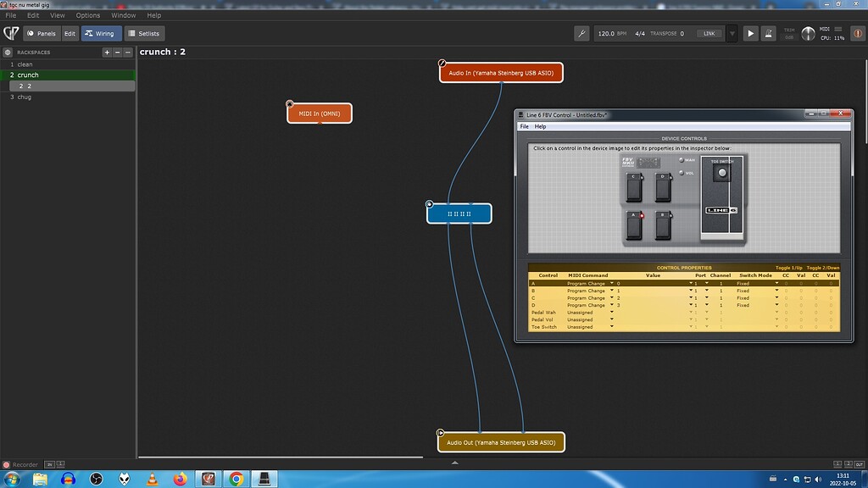Open Firefox from the taskbar
Image resolution: width=868 pixels, height=488 pixels.
pyautogui.click(x=180, y=479)
